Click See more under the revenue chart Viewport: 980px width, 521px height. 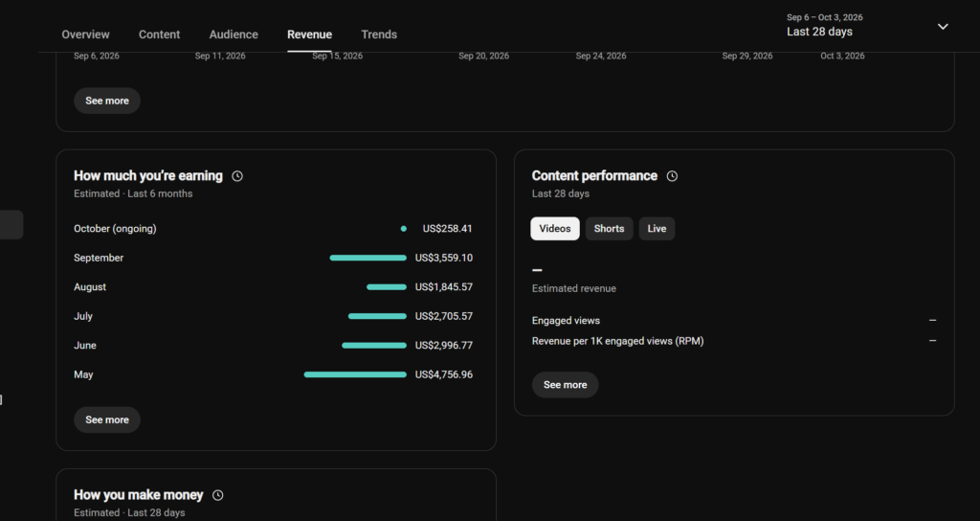tap(107, 101)
